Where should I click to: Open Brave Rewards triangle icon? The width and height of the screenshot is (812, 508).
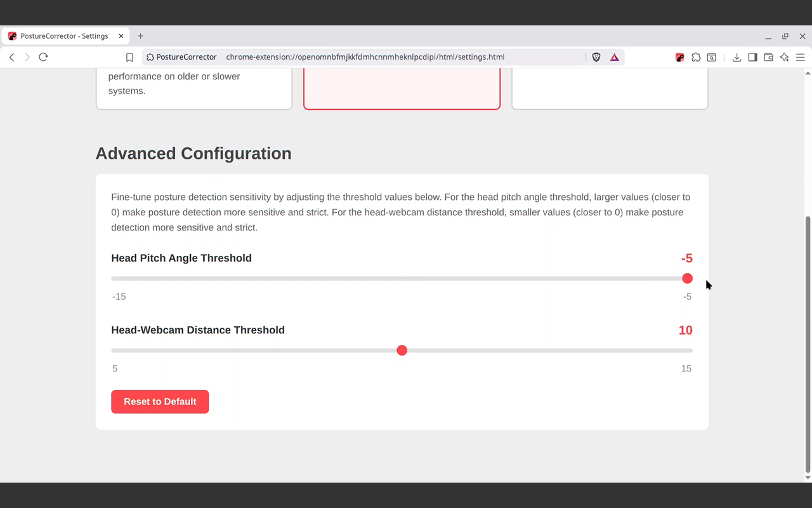point(614,57)
